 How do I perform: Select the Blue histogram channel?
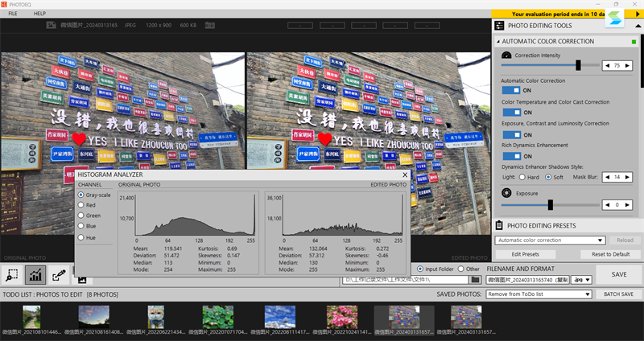(81, 226)
